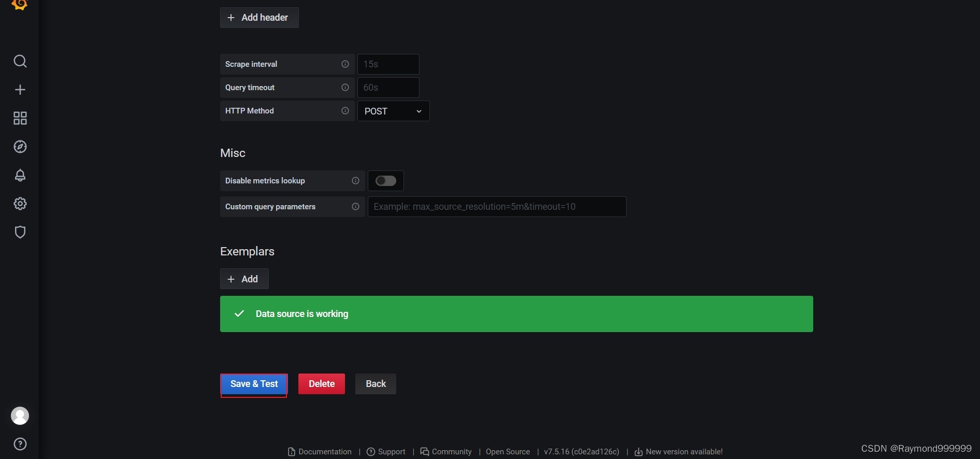Toggle the Disable metrics lookup switch
980x459 pixels.
coord(386,181)
